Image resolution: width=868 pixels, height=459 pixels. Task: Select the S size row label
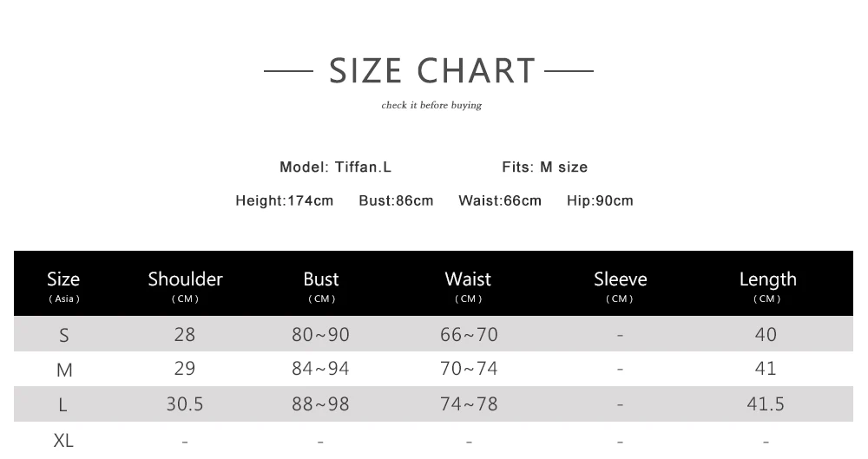tap(63, 336)
